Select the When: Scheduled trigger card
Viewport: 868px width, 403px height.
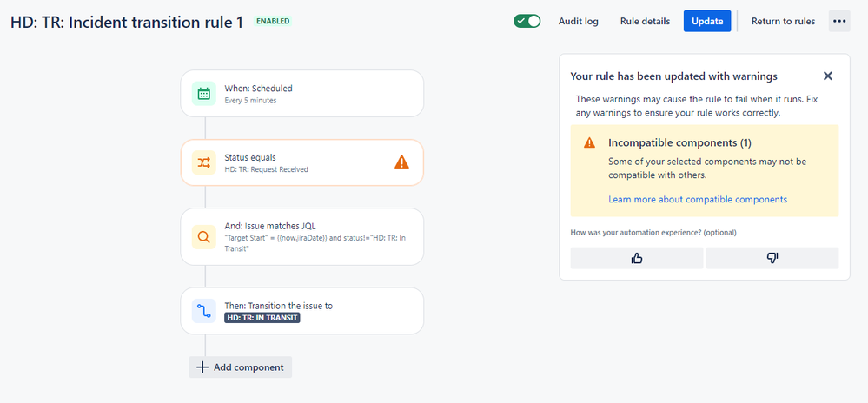point(302,93)
